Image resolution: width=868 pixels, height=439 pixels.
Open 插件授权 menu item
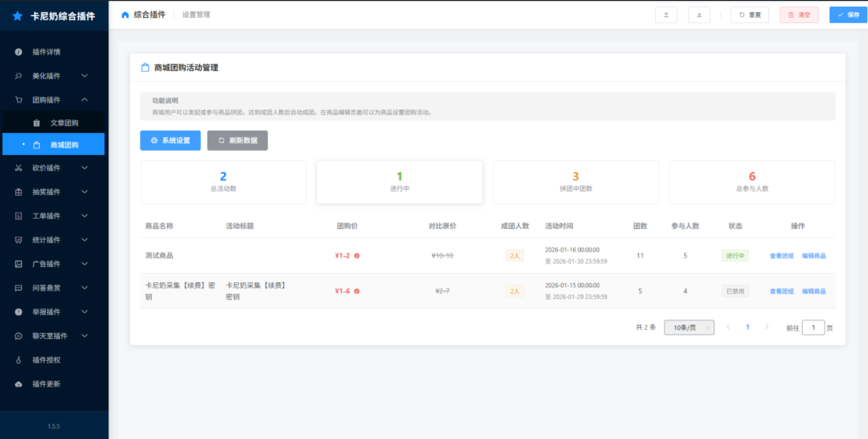coord(54,360)
